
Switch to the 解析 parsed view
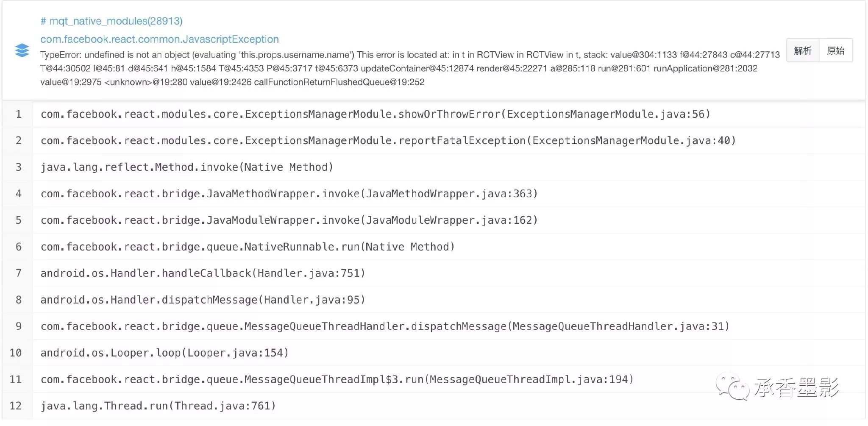(x=803, y=51)
